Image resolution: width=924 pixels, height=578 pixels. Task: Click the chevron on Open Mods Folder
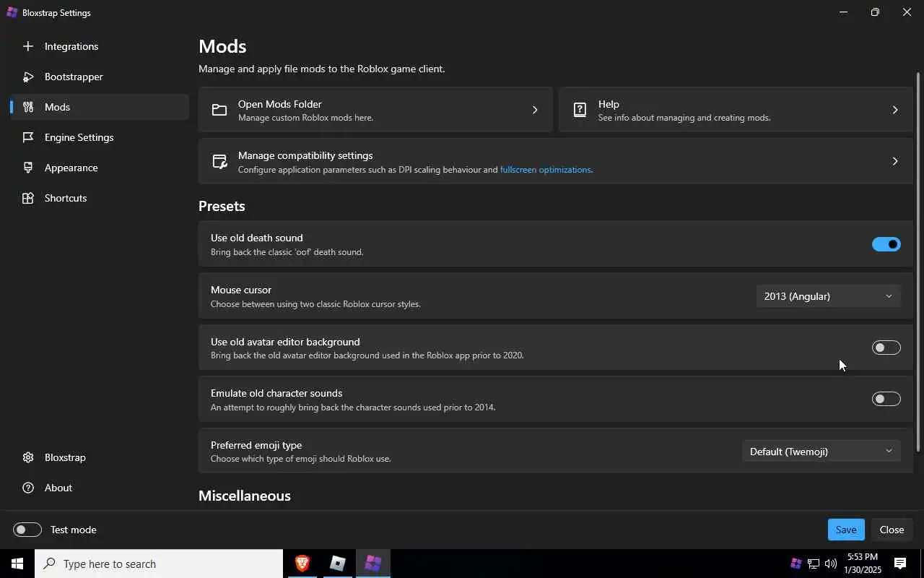pyautogui.click(x=535, y=110)
